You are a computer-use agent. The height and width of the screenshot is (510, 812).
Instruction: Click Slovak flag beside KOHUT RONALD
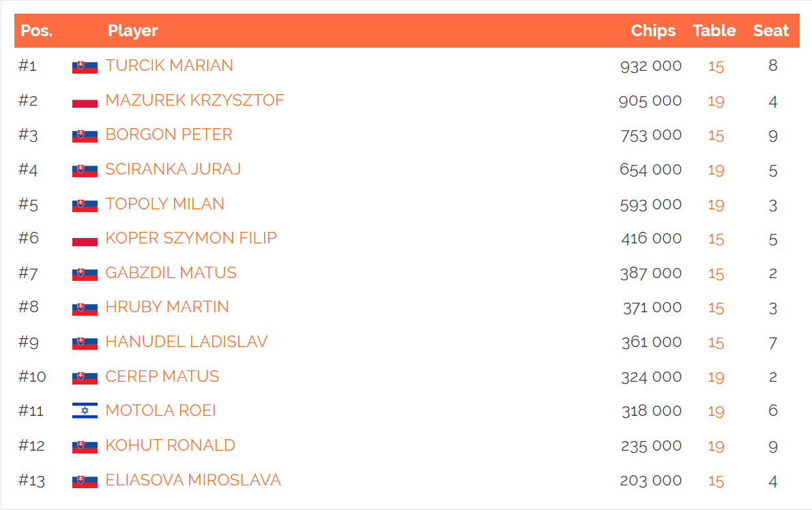[x=85, y=447]
